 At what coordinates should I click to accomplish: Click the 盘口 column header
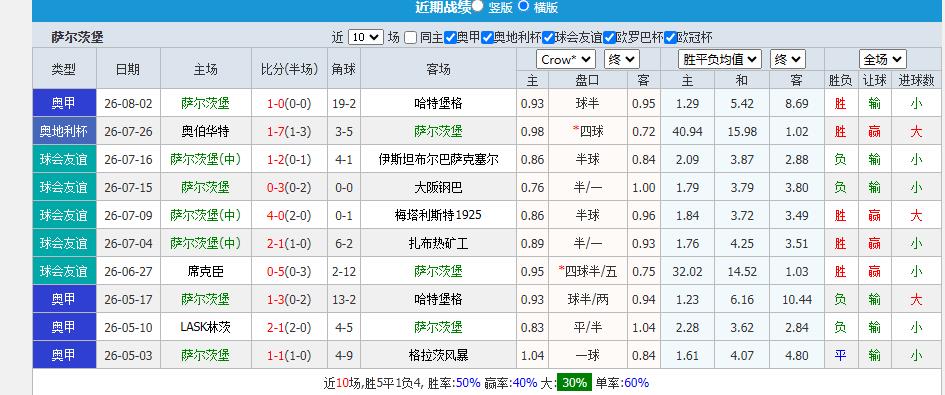click(x=588, y=80)
